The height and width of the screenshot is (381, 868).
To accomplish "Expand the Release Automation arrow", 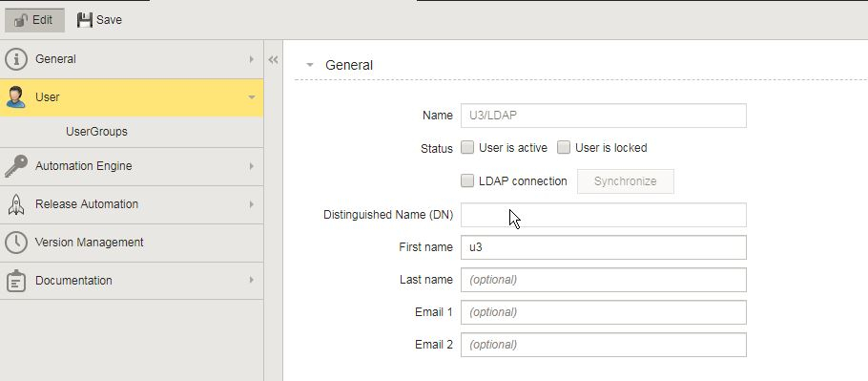I will tap(251, 204).
